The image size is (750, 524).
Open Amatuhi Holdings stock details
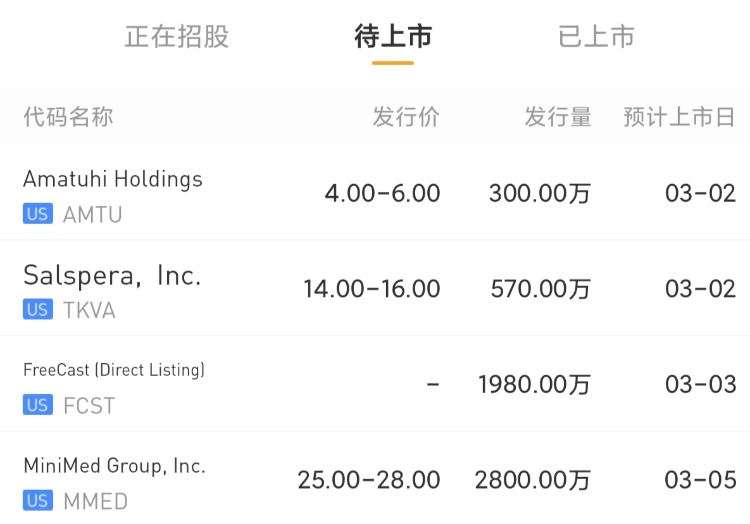coord(113,179)
